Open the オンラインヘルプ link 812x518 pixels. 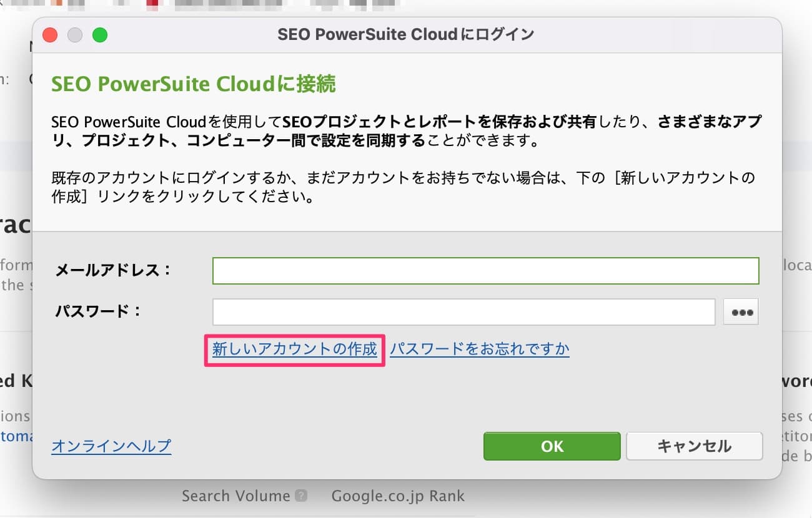pyautogui.click(x=111, y=446)
